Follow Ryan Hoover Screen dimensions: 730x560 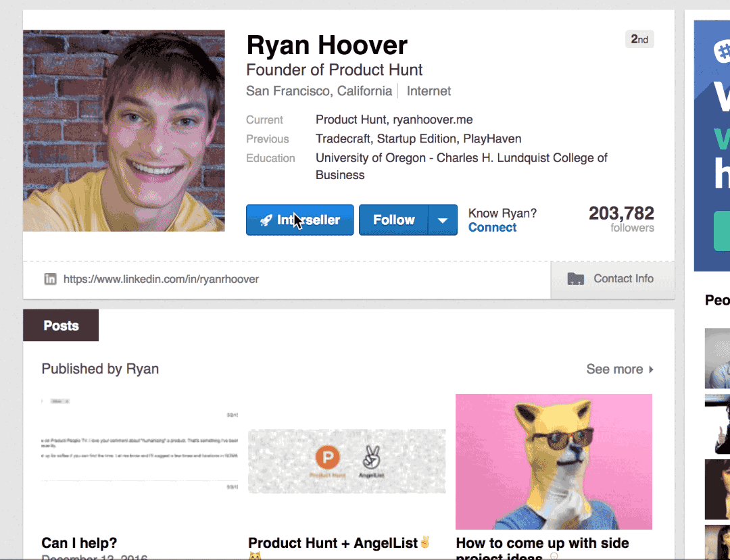[x=393, y=220]
